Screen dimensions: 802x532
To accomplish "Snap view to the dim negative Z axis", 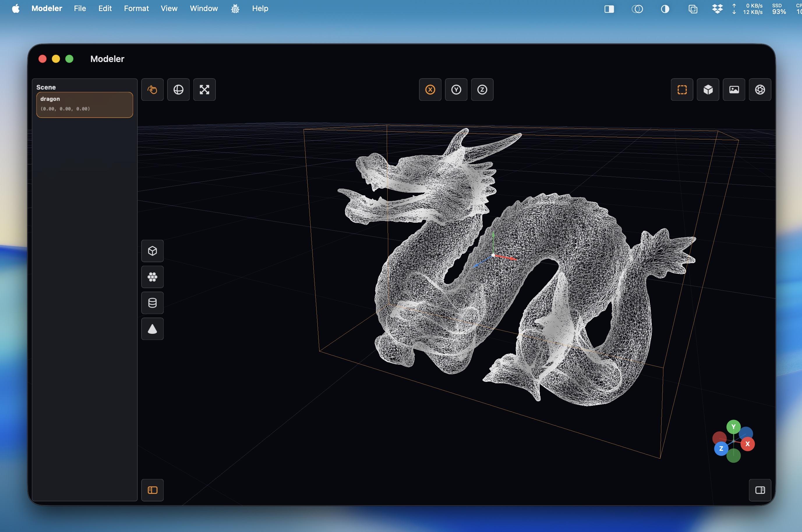I will pos(746,434).
